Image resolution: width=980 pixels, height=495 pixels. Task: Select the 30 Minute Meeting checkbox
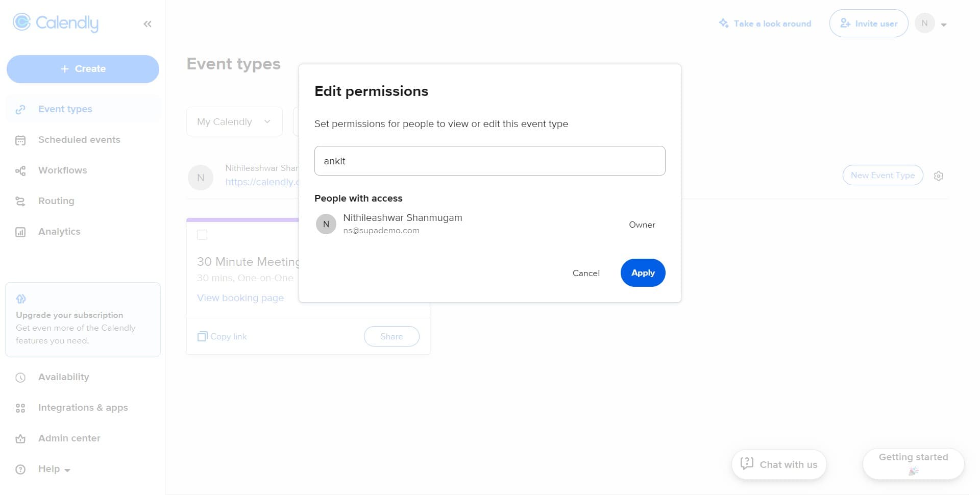pos(202,235)
